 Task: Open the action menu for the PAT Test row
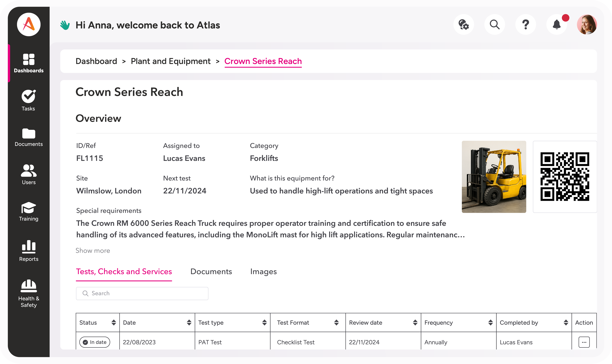[x=584, y=342]
